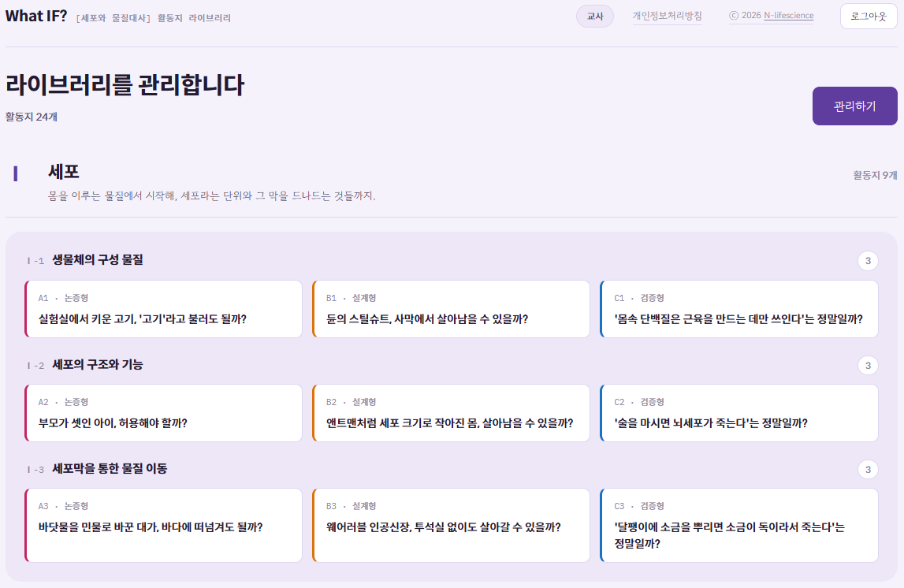Viewport: 904px width, 588px height.
Task: Click the C2 · 검증형 tag
Action: tap(639, 402)
